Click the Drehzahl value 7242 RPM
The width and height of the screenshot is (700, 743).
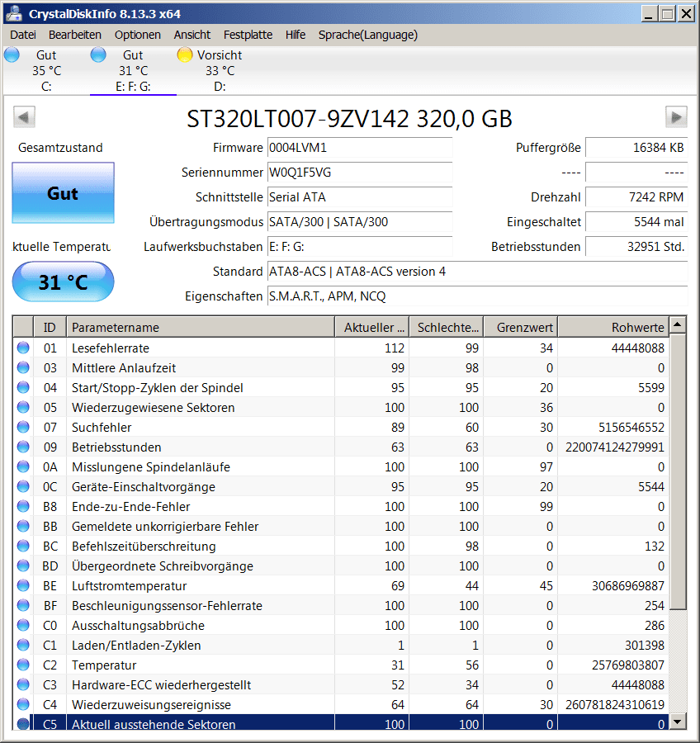(636, 197)
